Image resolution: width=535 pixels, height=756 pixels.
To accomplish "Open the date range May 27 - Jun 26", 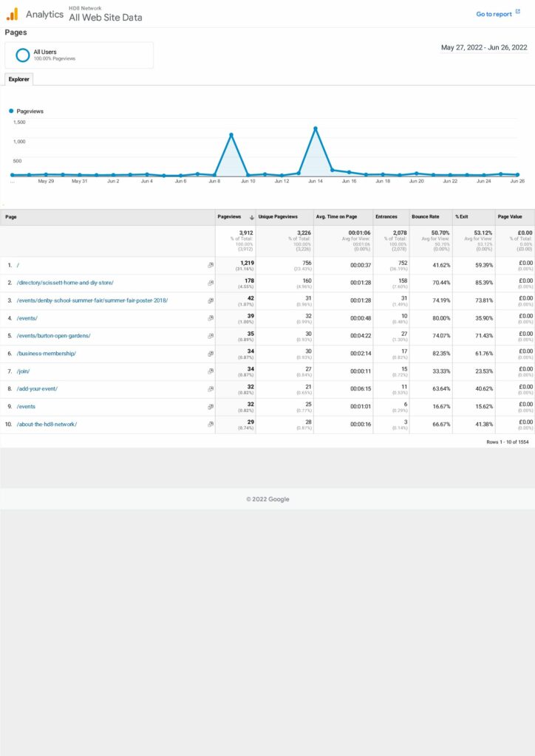I will click(484, 47).
